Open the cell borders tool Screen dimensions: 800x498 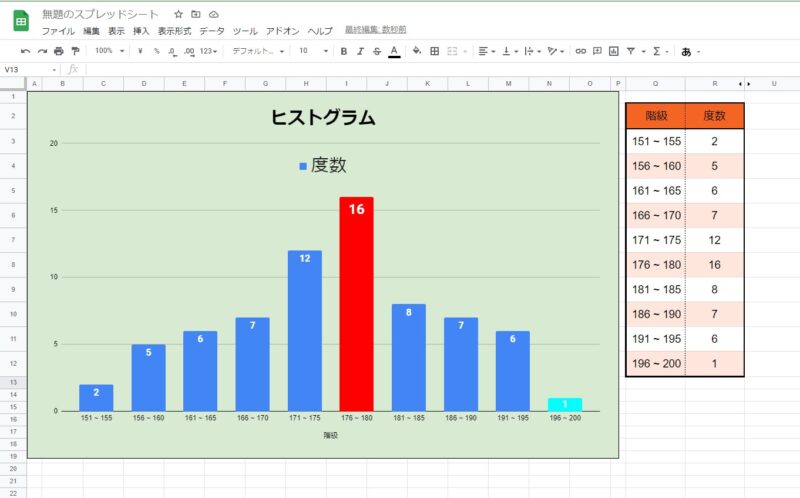(434, 51)
